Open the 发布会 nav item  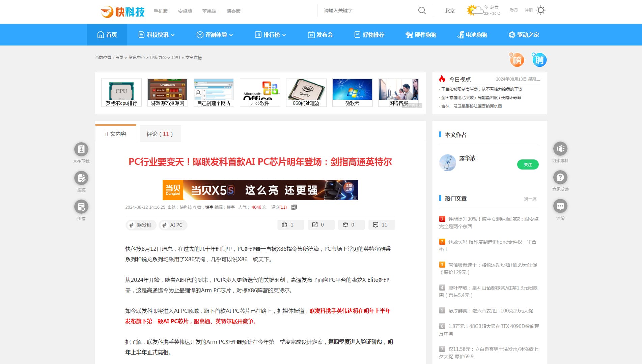click(320, 35)
